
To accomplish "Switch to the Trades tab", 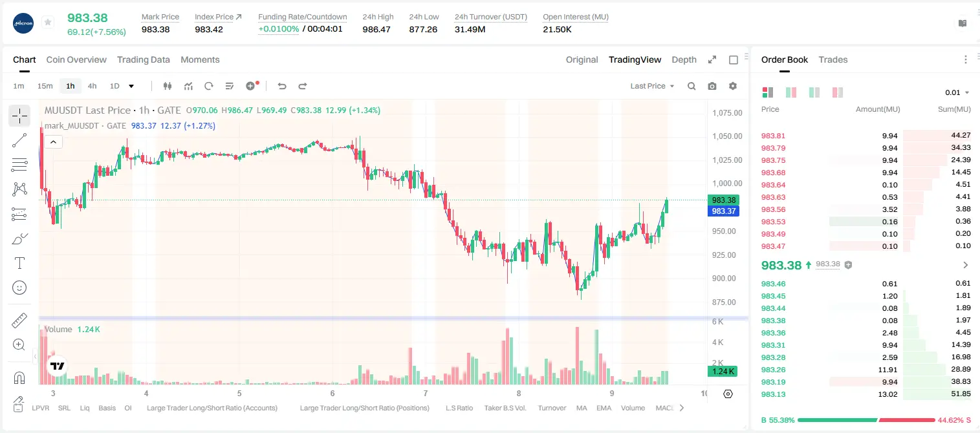I will tap(833, 59).
